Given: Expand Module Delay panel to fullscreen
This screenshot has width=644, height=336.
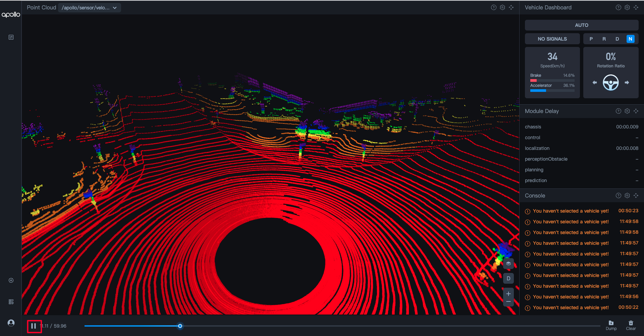Looking at the screenshot, I should point(636,111).
